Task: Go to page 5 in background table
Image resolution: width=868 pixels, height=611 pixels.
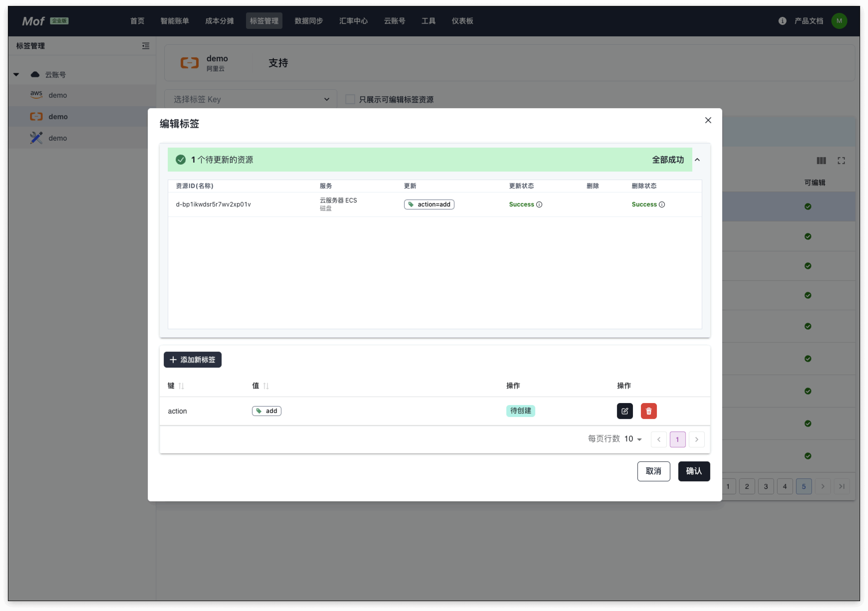Action: (x=803, y=486)
